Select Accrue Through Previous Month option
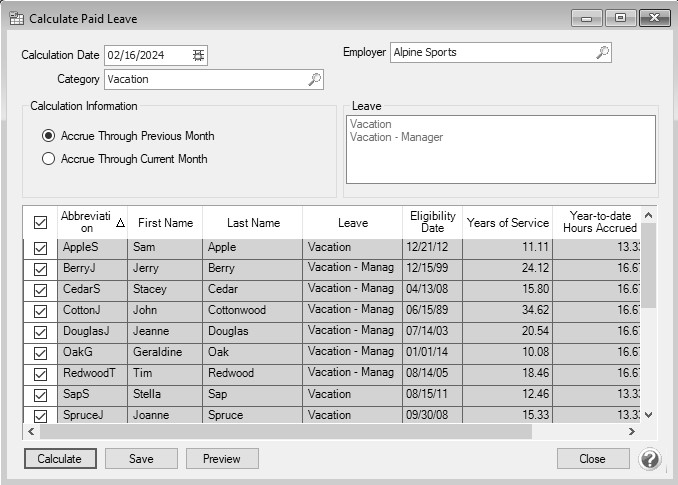Screen dimensions: 678x485 tap(48, 136)
